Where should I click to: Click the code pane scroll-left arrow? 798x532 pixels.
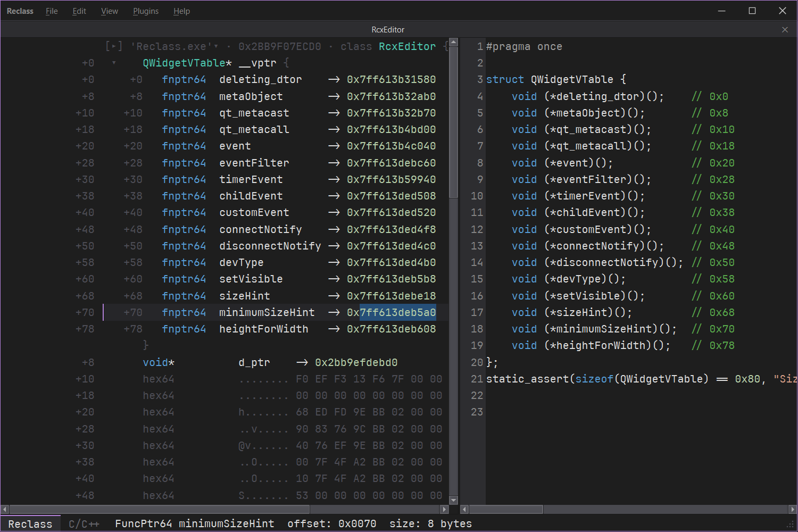point(464,510)
